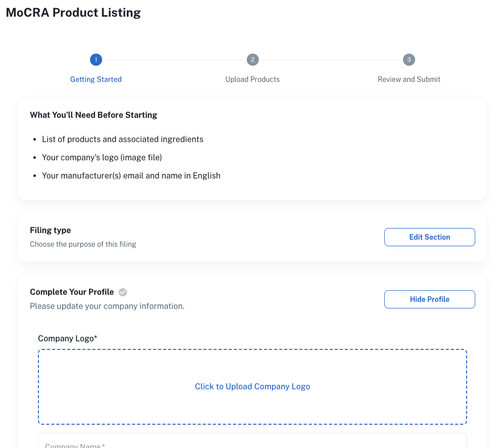Viewport: 498px width, 448px height.
Task: Click the Choose the purpose of this filing text
Action: 83,244
